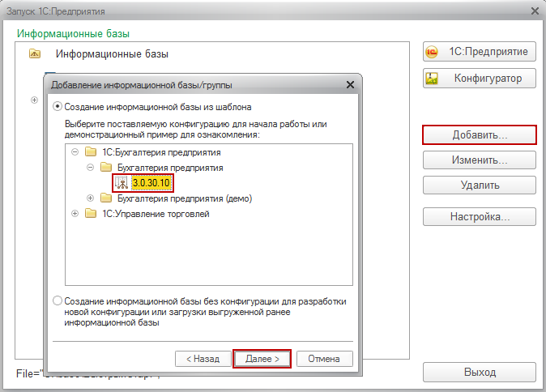Image resolution: width=546 pixels, height=392 pixels.
Task: Close the Добавление информационной базы/группы dialog
Action: coord(350,84)
